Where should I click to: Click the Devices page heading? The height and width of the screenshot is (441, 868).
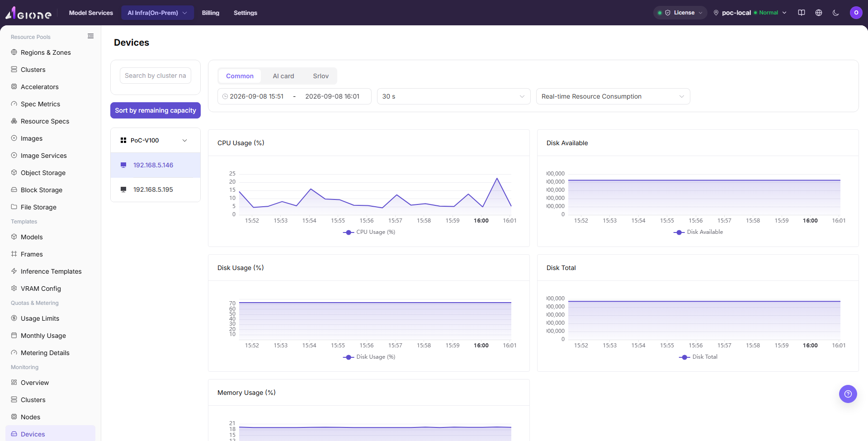coord(132,43)
